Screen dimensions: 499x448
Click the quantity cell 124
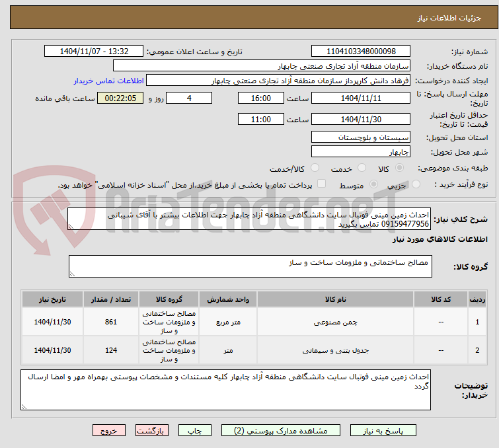point(111,350)
